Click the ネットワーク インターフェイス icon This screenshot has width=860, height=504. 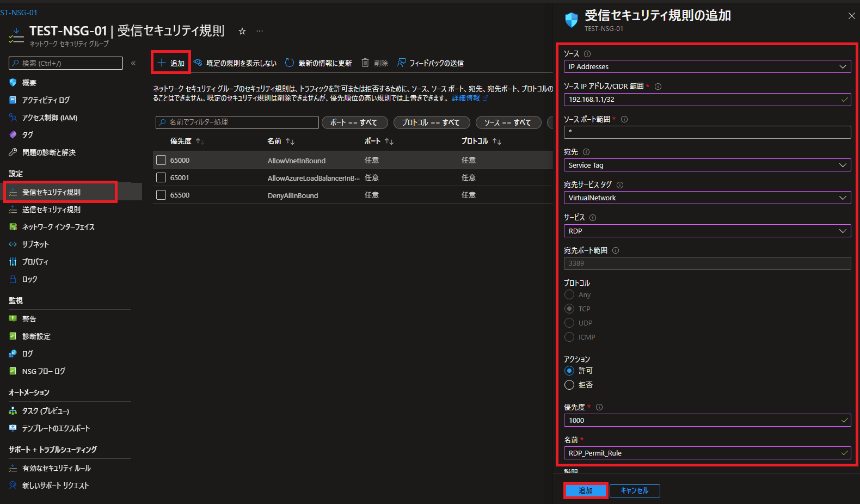pyautogui.click(x=13, y=227)
